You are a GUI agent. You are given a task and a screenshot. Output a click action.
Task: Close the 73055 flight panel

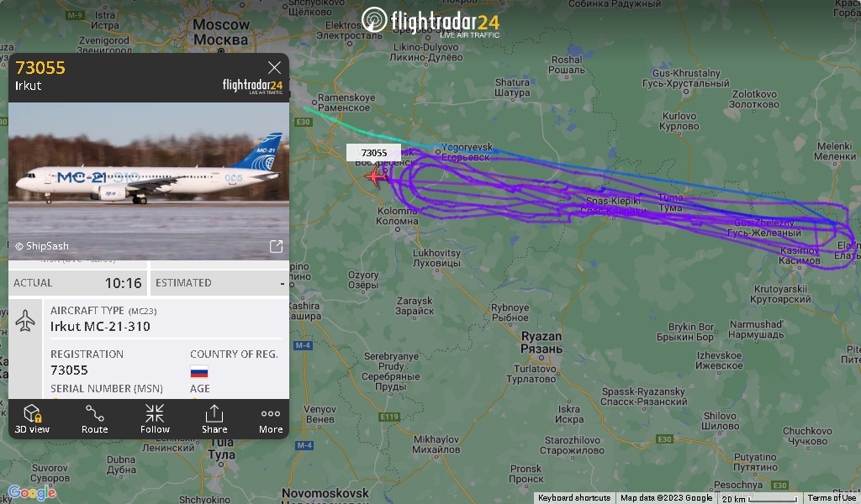[x=274, y=67]
